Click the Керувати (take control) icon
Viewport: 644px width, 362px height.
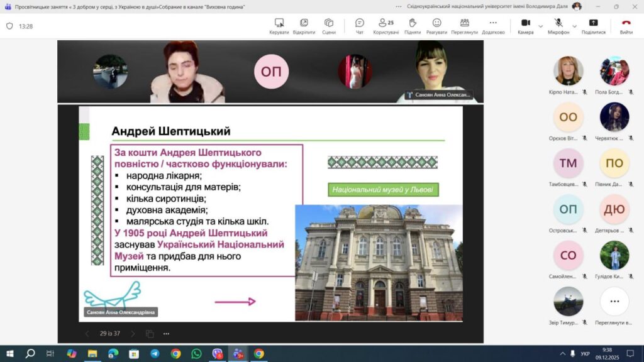(x=279, y=26)
